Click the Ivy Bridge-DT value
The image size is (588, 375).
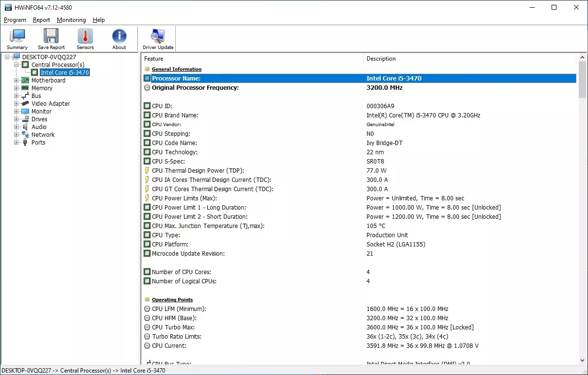pyautogui.click(x=385, y=143)
